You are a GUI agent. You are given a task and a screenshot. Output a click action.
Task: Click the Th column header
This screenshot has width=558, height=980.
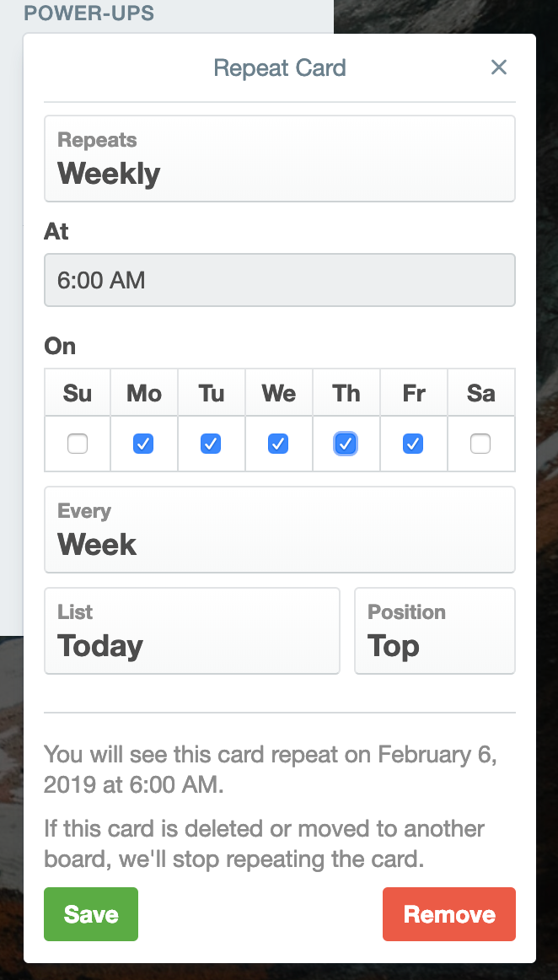tap(346, 393)
